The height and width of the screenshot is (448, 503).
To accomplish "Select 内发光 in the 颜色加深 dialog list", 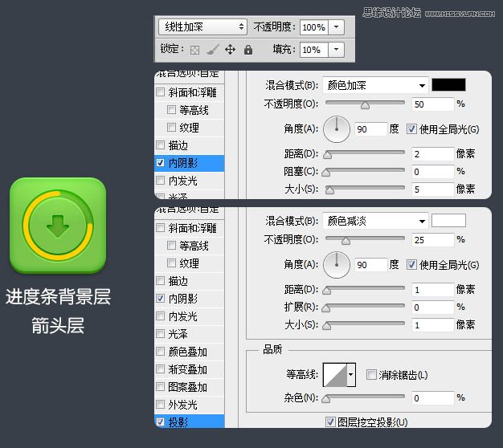I will pos(182,181).
